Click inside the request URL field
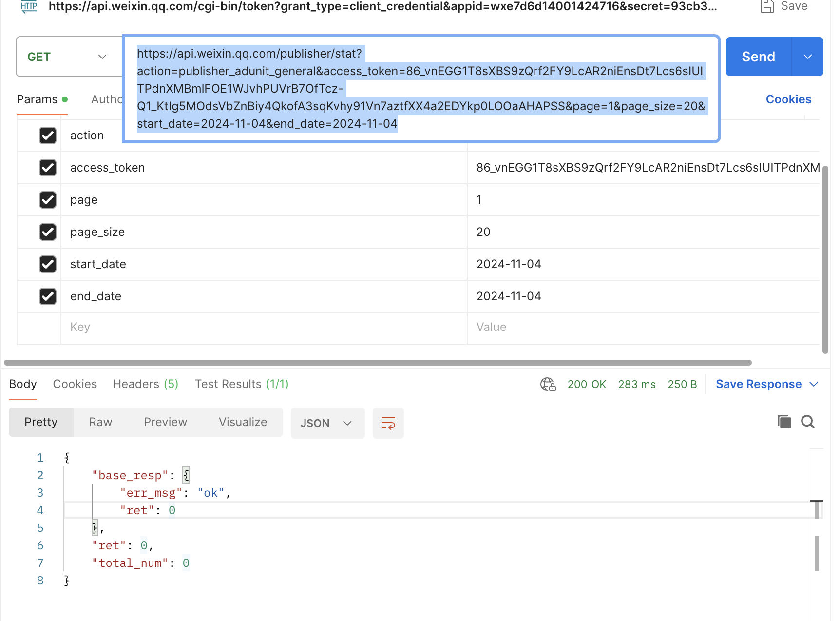840x621 pixels. tap(421, 89)
